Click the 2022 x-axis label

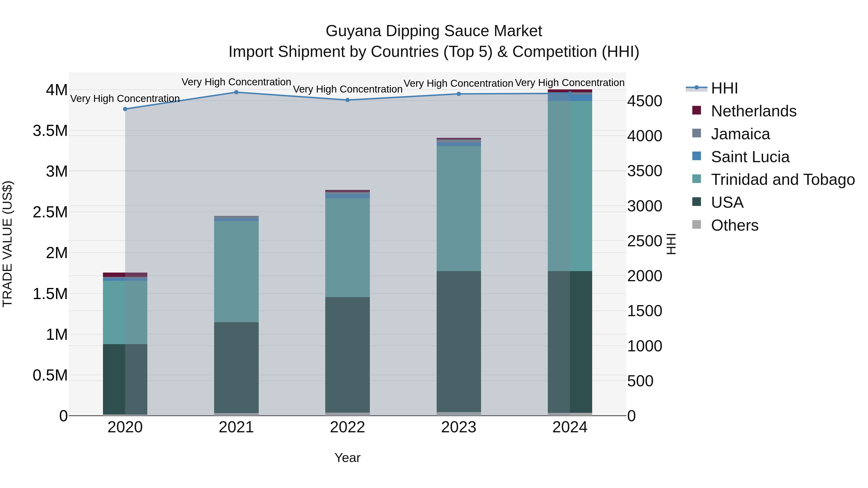point(347,427)
